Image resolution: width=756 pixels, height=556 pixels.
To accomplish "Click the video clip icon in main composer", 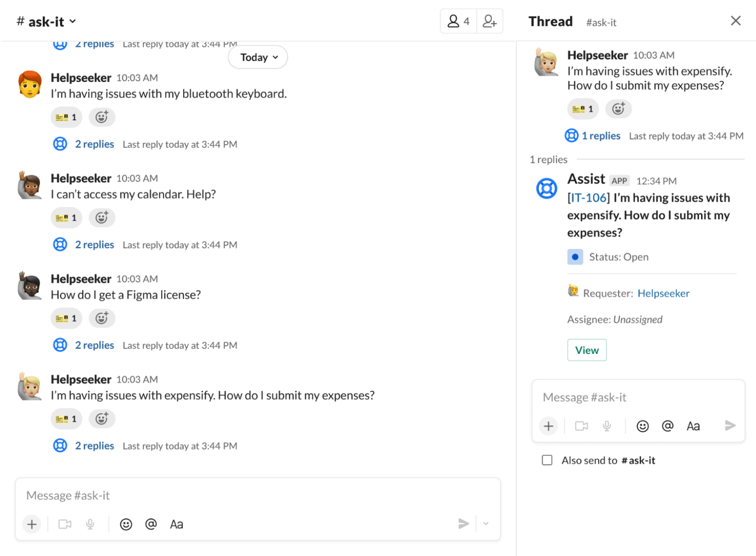I will click(x=65, y=524).
